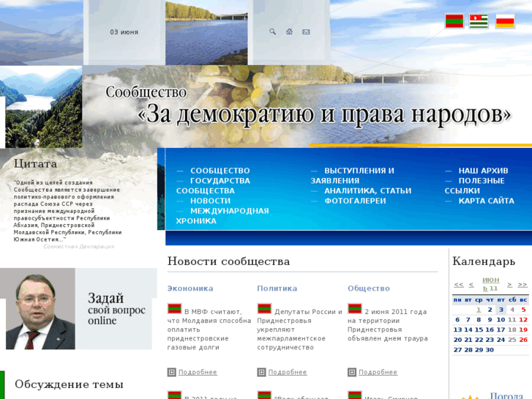Open the Наш архив menu item

pyautogui.click(x=484, y=171)
